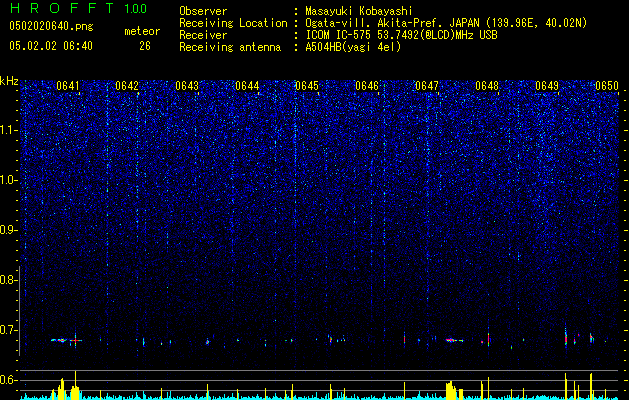Click time marker 0646
629x400 pixels.
367,86
